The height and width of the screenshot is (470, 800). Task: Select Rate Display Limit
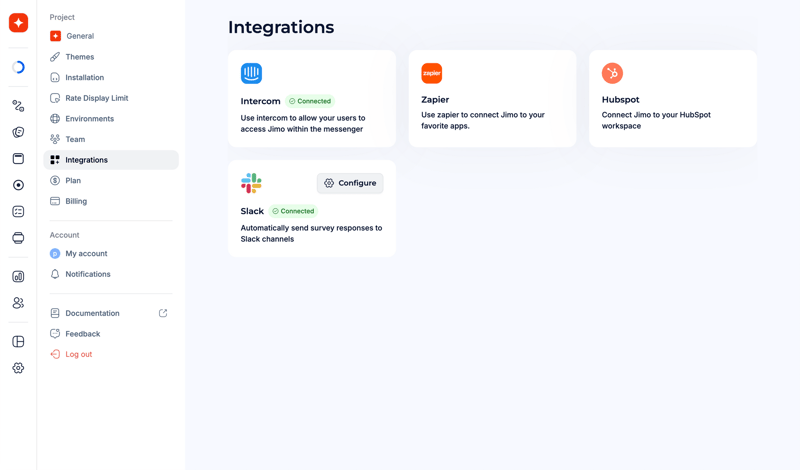111,98
